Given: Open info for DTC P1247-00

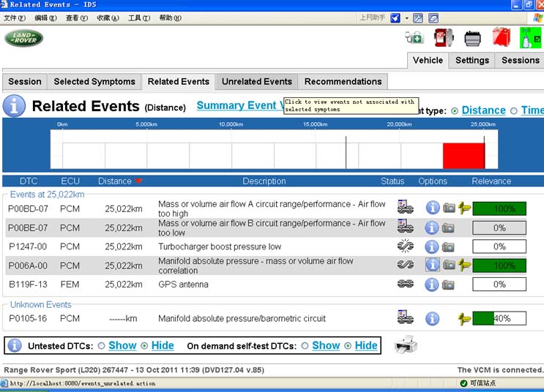Looking at the screenshot, I should pos(432,246).
